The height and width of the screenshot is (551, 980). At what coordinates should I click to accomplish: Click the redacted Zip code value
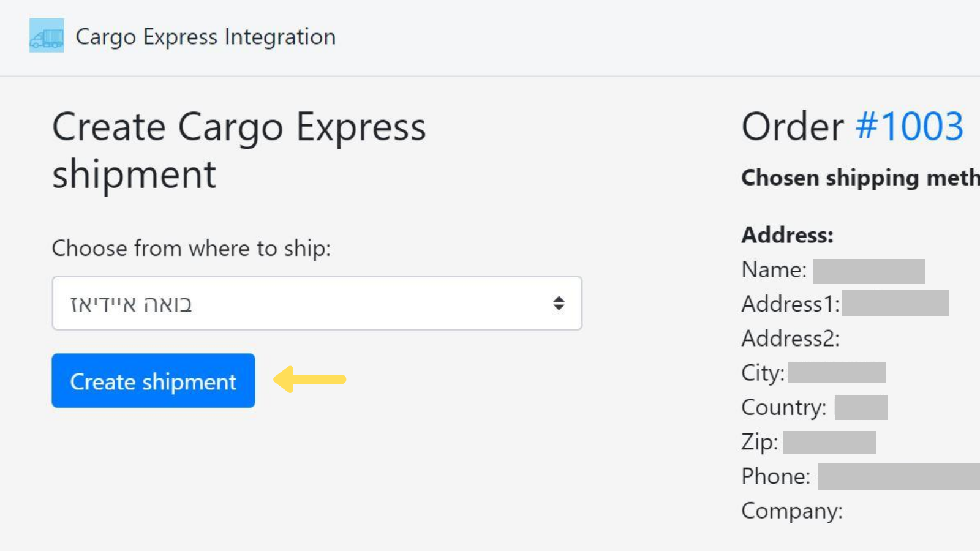click(831, 441)
